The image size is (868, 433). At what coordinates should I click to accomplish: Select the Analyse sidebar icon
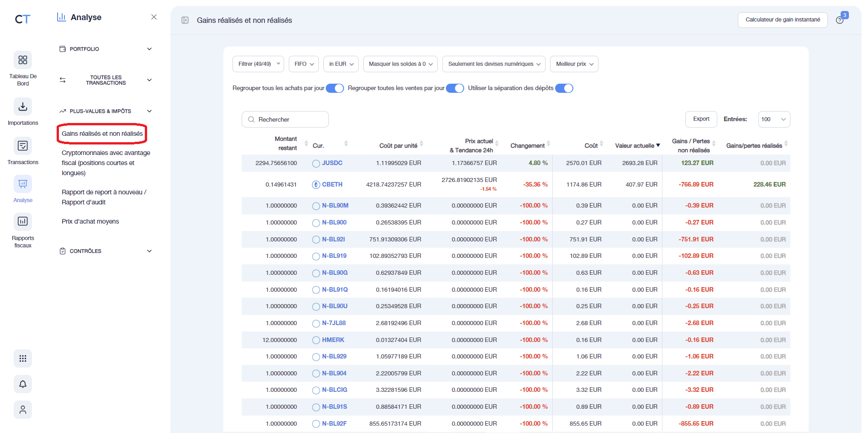tap(22, 184)
